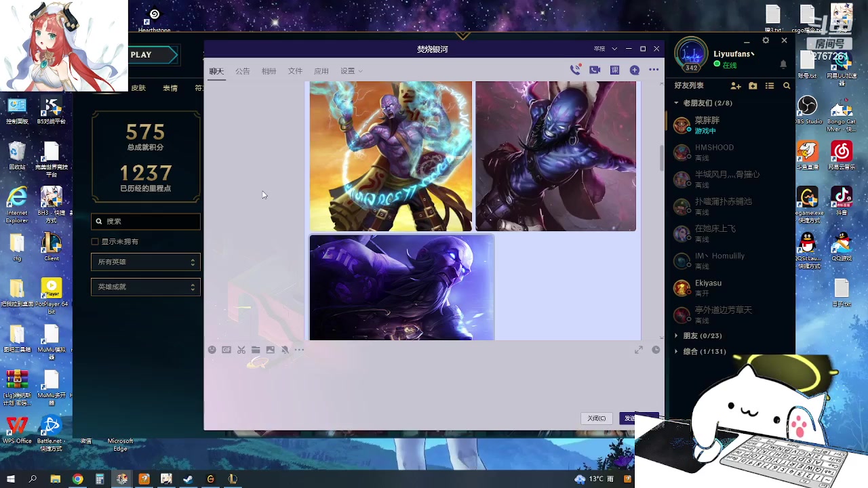
Task: Click the 关闭(C) button
Action: [x=597, y=418]
